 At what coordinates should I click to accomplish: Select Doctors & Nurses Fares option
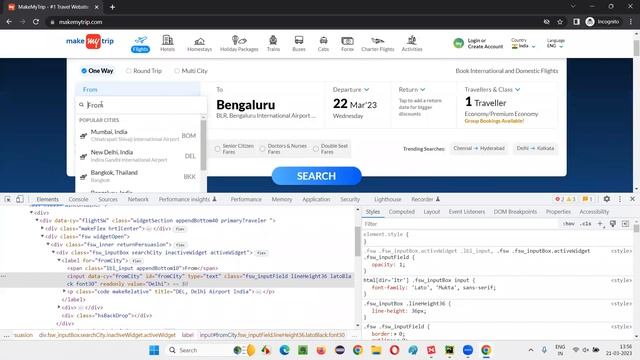pyautogui.click(x=283, y=149)
